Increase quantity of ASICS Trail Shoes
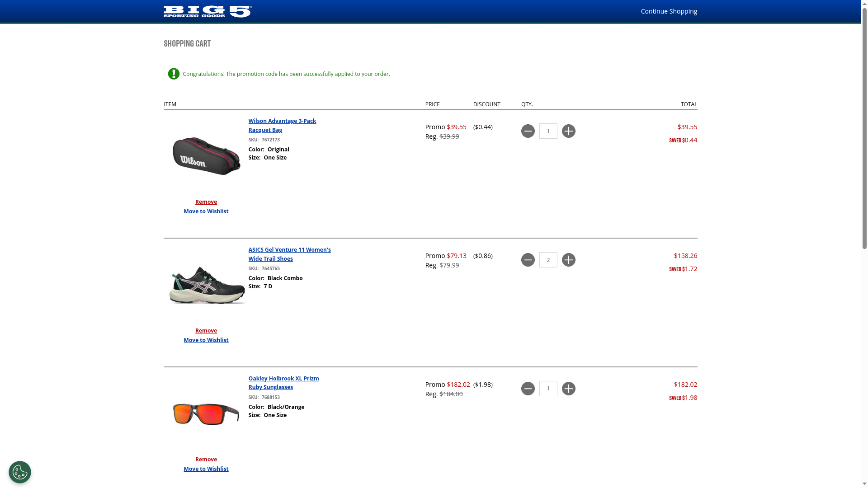Screen dimensions: 868x488 pos(568,260)
